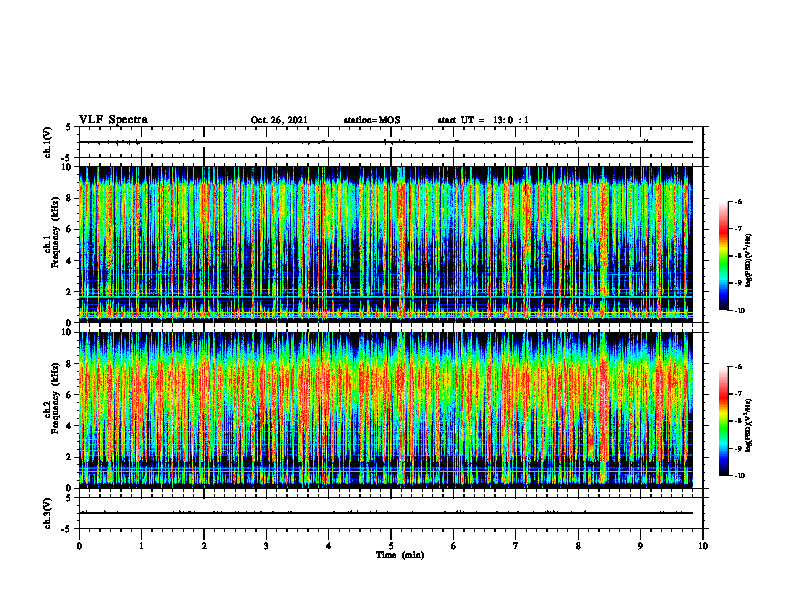The height and width of the screenshot is (612, 792).
Task: Select the date text "Oct. 26, 2021"
Action: click(279, 120)
